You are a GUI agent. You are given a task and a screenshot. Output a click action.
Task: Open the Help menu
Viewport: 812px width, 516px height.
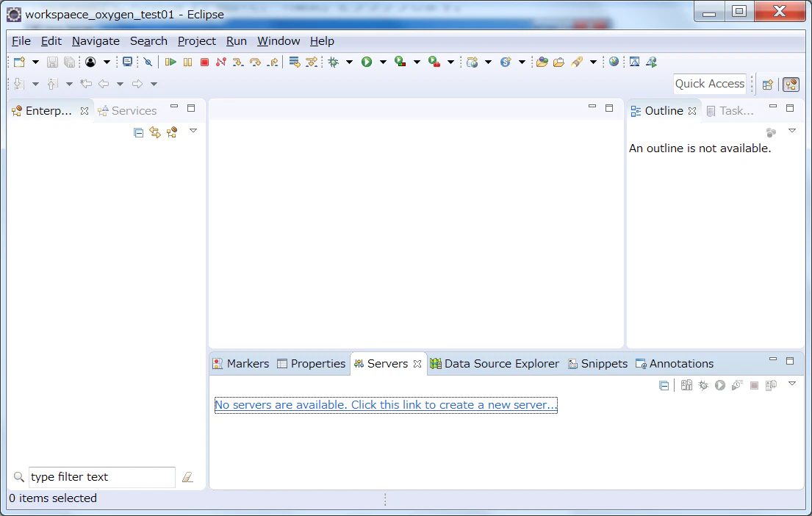pos(322,41)
